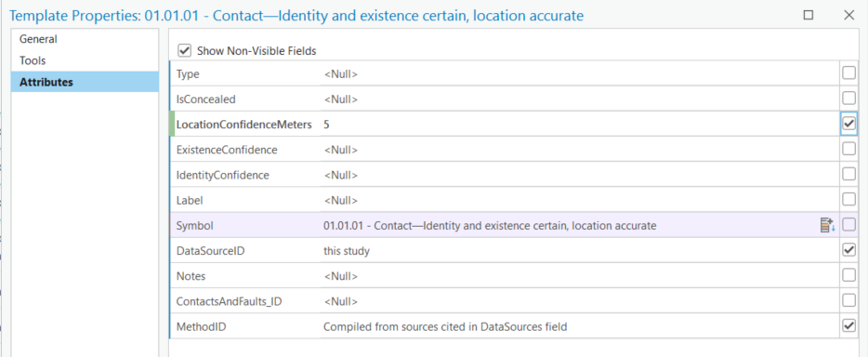Viewport: 868px width, 357px height.
Task: Check the ContactsAndFaults_ID row checkbox
Action: pos(848,301)
